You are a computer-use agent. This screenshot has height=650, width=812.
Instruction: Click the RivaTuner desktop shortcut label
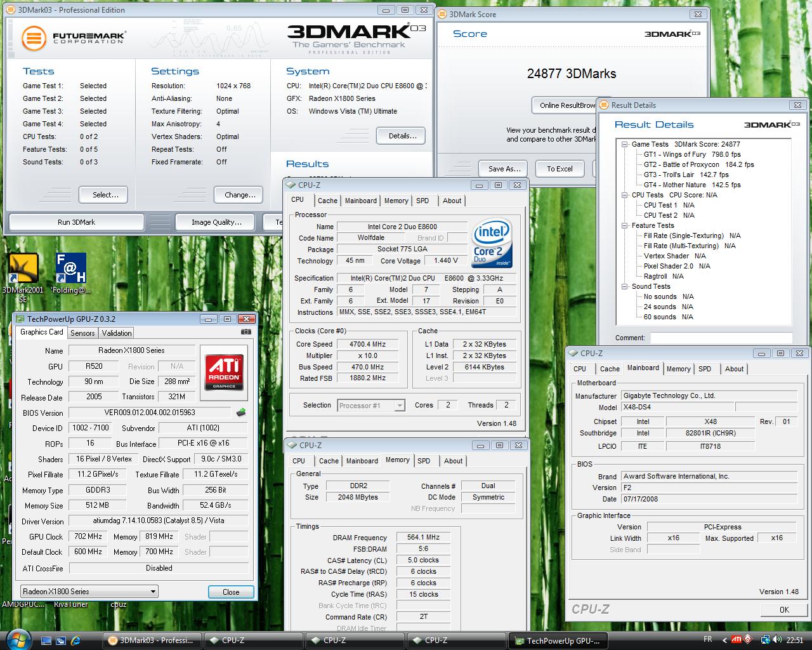(x=70, y=605)
